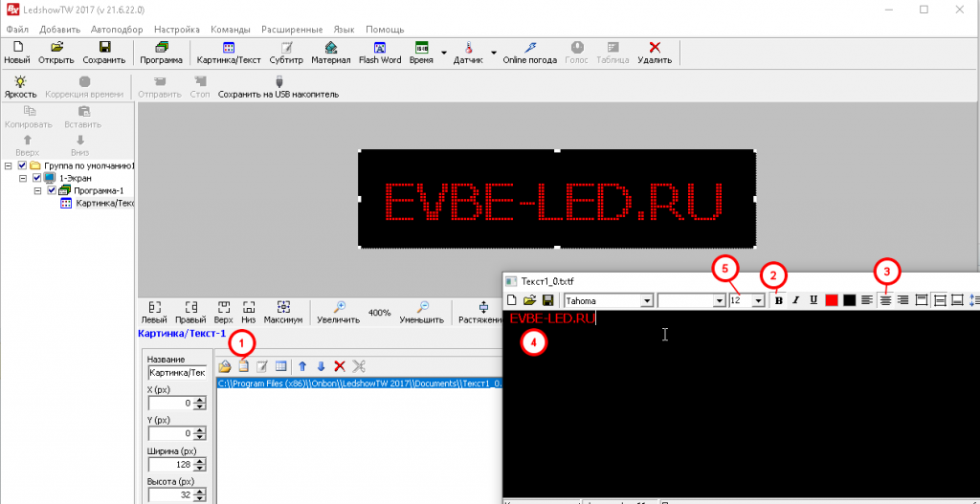
Task: Click the Название input field
Action: coord(176,372)
